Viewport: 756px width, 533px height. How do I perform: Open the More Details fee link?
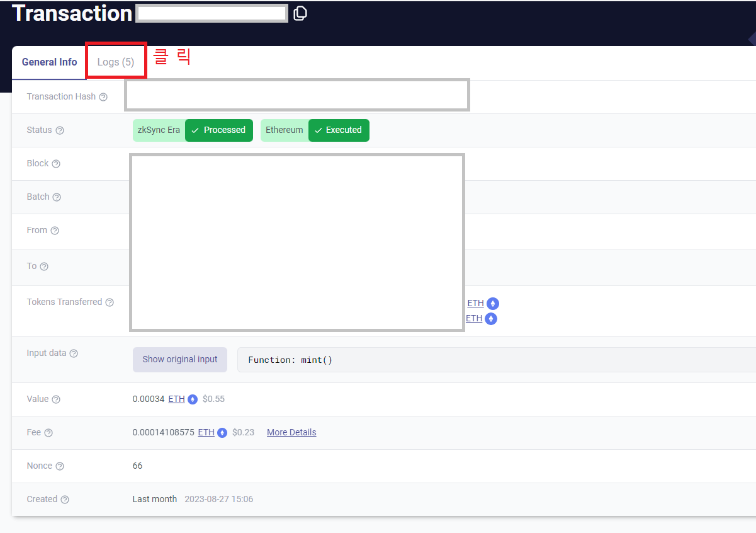291,432
